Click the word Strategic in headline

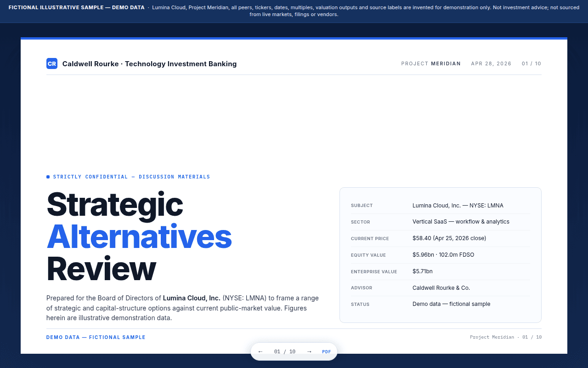point(115,204)
